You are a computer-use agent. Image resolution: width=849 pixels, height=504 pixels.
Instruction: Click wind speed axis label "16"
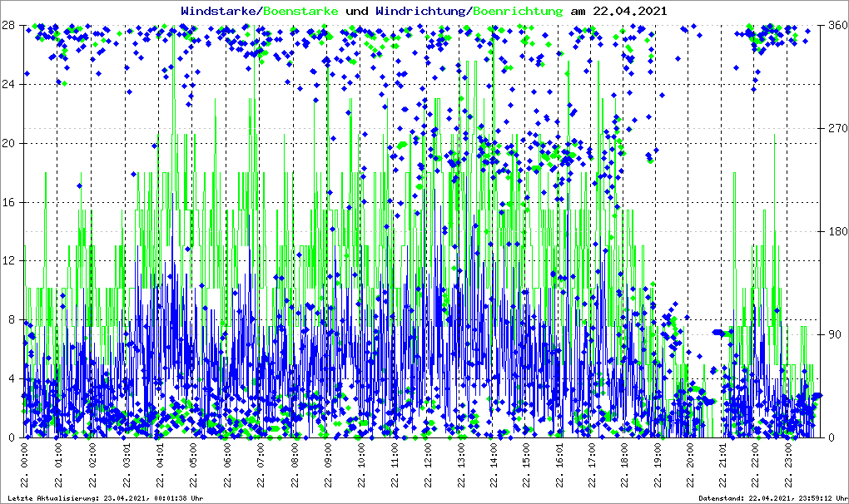pos(7,202)
